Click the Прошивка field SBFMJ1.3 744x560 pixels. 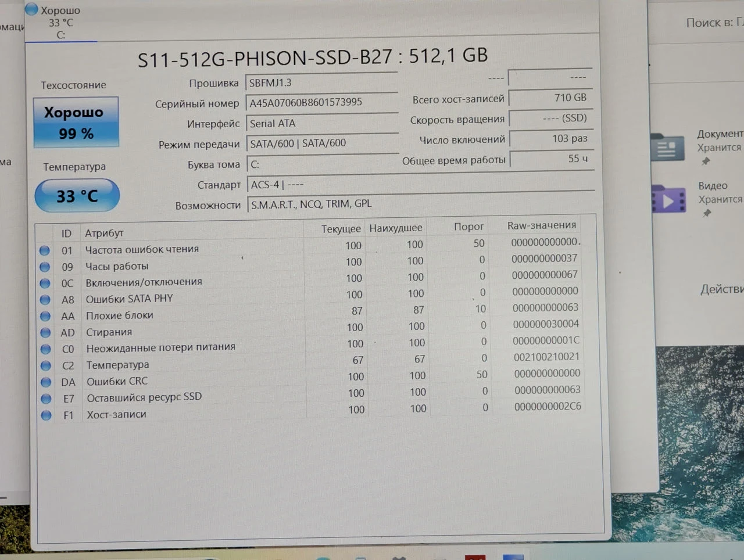point(321,83)
